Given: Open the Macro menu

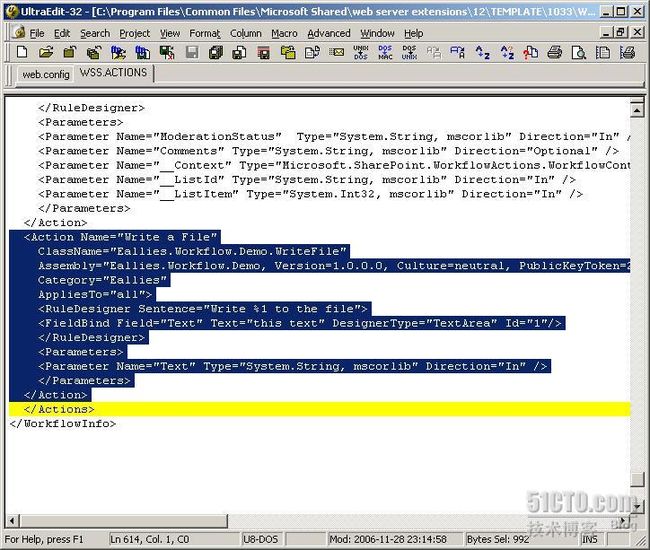Looking at the screenshot, I should point(284,33).
